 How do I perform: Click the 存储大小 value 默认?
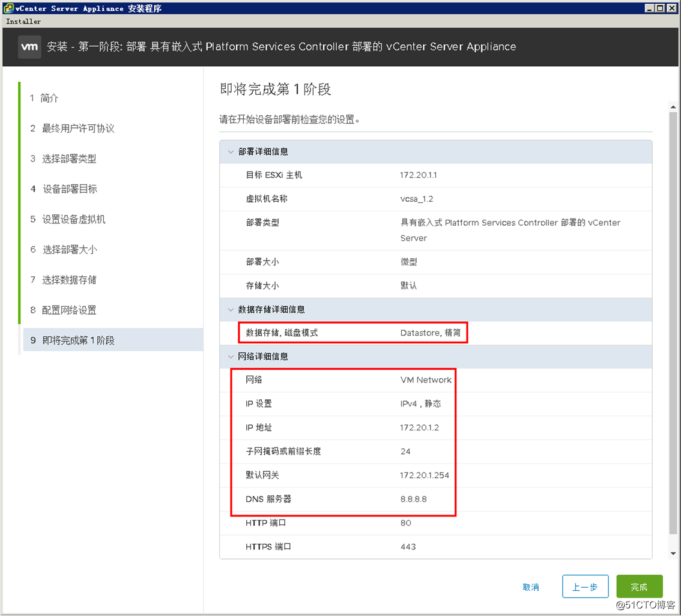(409, 286)
